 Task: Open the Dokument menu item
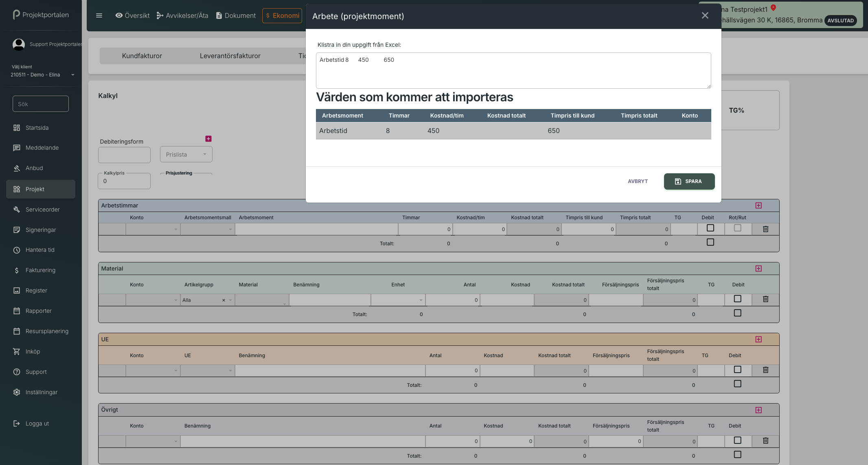(236, 15)
